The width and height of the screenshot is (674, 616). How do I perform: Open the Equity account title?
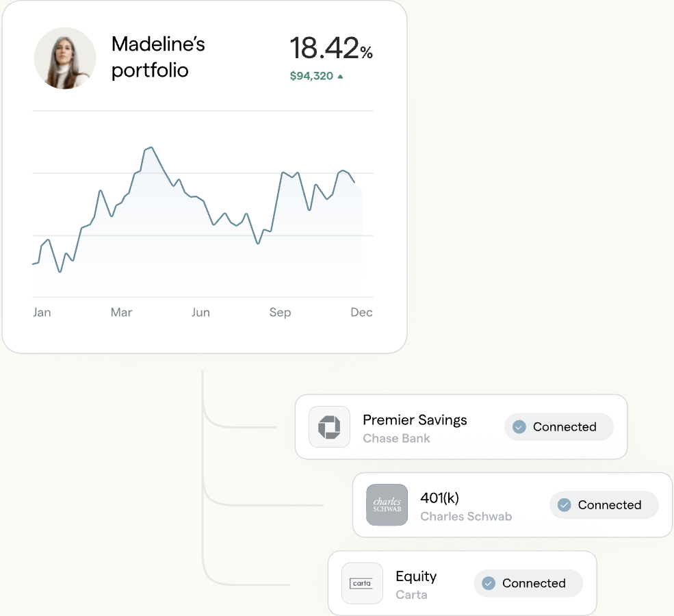click(416, 576)
